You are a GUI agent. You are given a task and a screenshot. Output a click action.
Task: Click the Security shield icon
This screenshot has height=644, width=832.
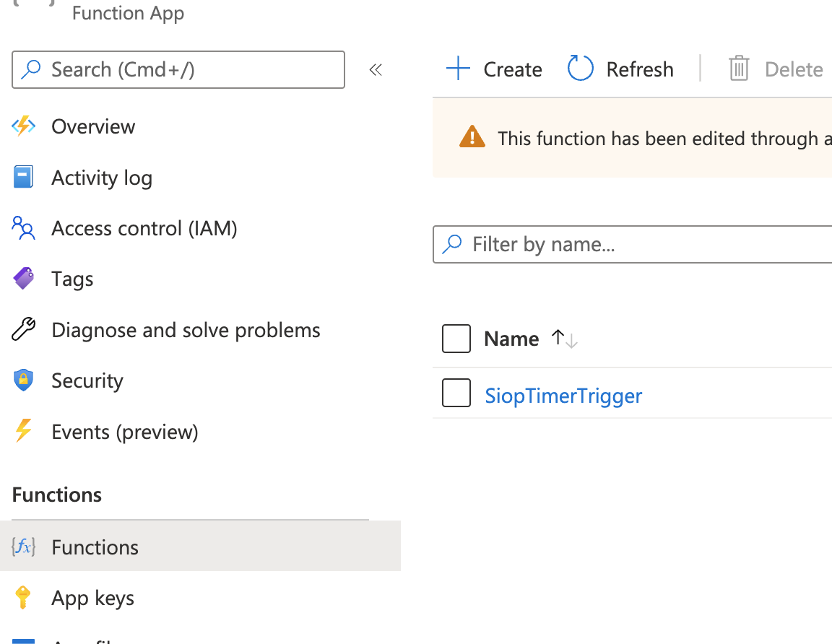click(24, 380)
